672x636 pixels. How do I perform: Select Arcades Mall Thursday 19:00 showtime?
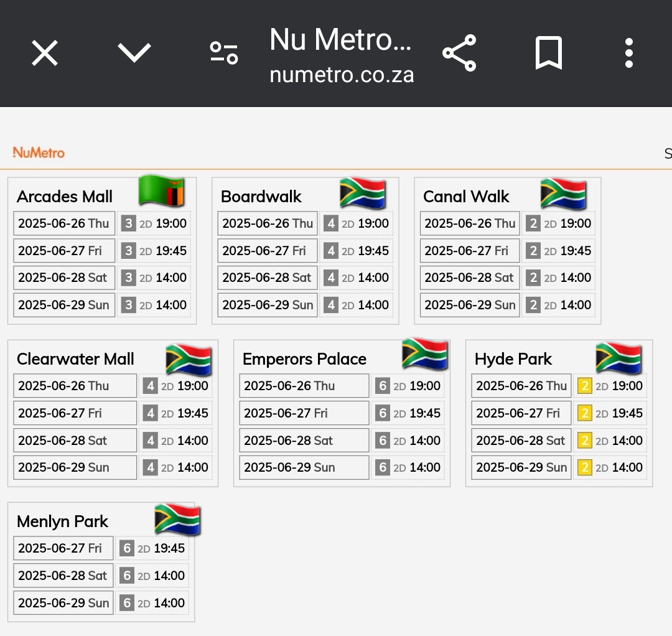pyautogui.click(x=154, y=223)
